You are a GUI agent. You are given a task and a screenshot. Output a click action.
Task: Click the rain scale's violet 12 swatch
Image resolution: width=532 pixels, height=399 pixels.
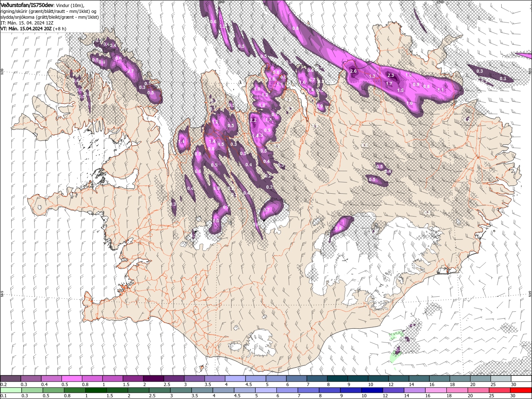click(393, 390)
